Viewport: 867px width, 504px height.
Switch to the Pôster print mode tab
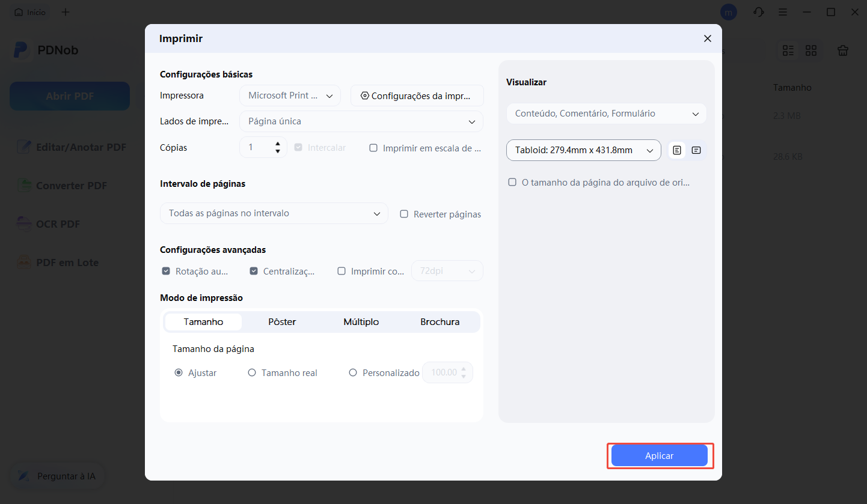coord(282,322)
